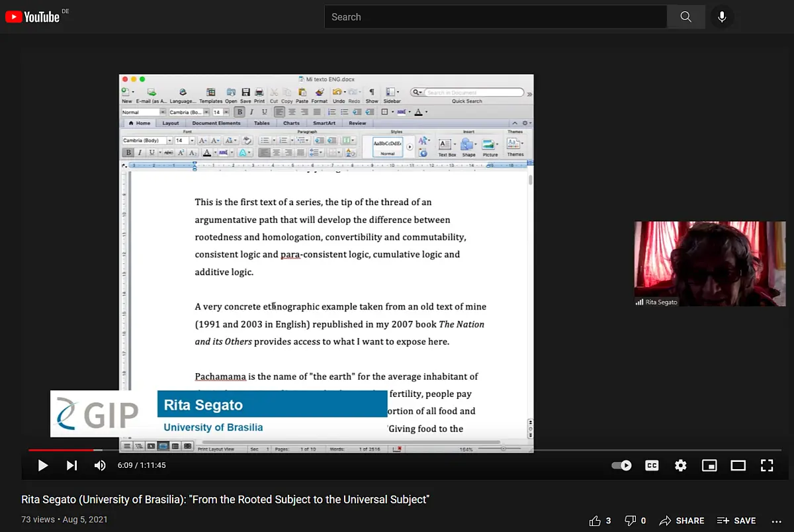The height and width of the screenshot is (532, 794).
Task: Click the Cut scissors icon in Word
Action: (x=274, y=92)
